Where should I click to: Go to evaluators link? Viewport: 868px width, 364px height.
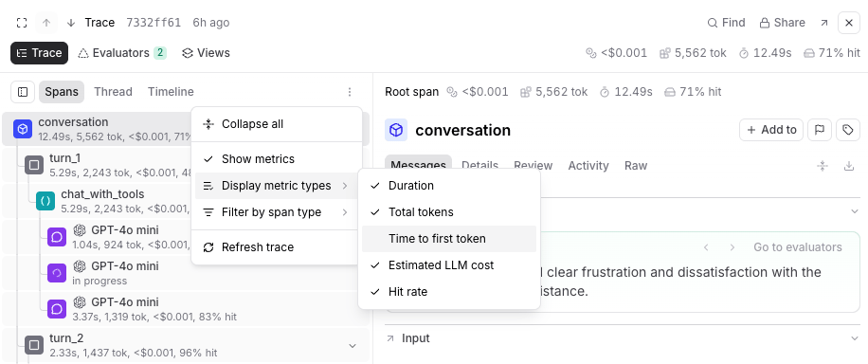pyautogui.click(x=798, y=247)
